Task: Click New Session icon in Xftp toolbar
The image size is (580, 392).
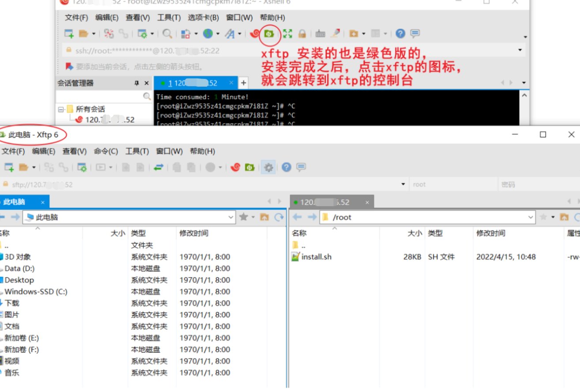Action: 9,167
